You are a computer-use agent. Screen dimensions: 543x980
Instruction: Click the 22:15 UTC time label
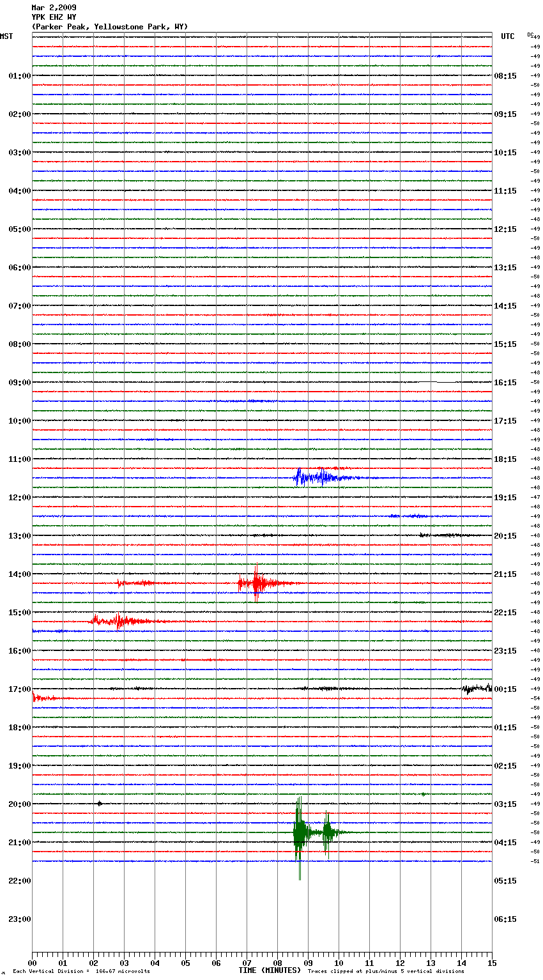tap(505, 613)
